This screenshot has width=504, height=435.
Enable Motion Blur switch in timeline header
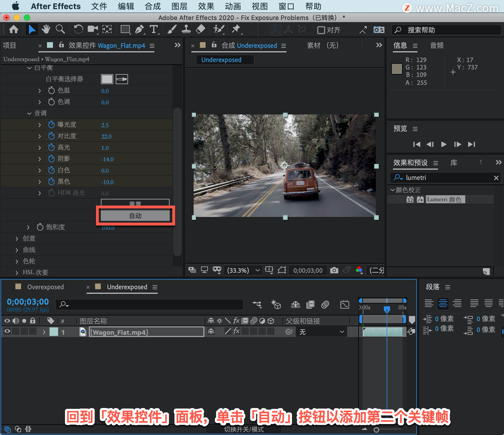[325, 305]
